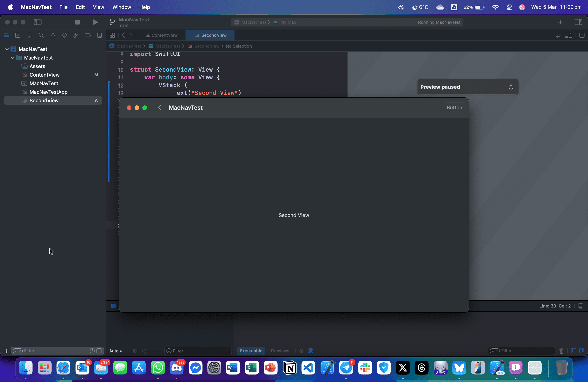
Task: Add a new file with plus button
Action: click(x=7, y=351)
